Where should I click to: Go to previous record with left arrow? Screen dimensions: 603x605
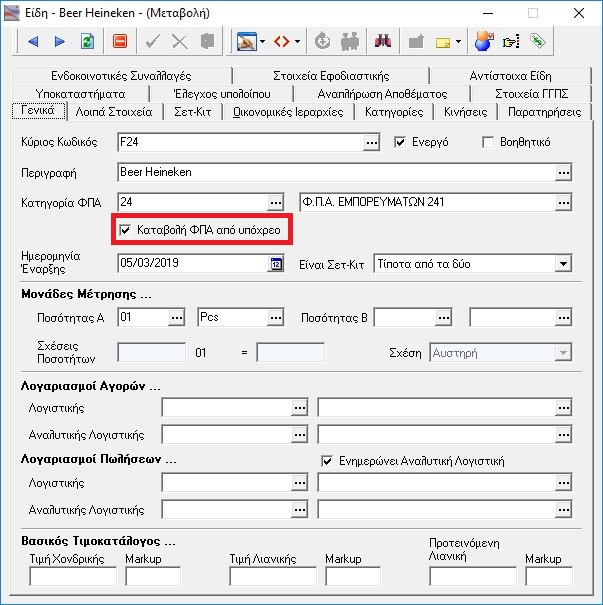[33, 41]
